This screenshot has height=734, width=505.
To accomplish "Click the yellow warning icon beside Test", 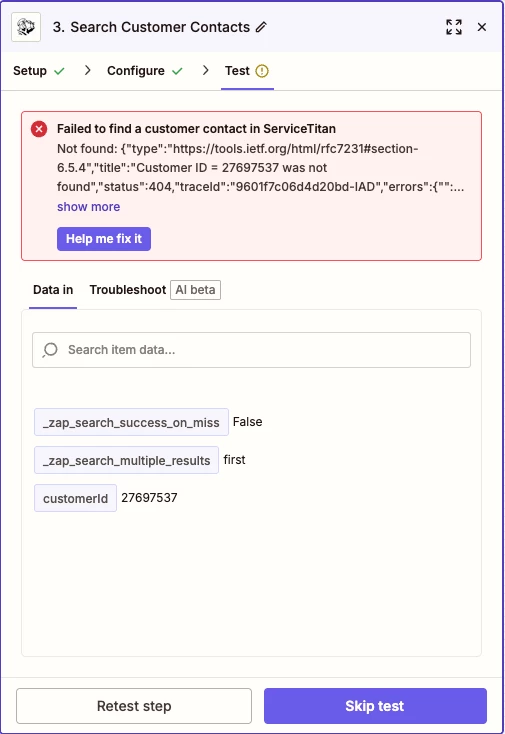I will point(262,71).
